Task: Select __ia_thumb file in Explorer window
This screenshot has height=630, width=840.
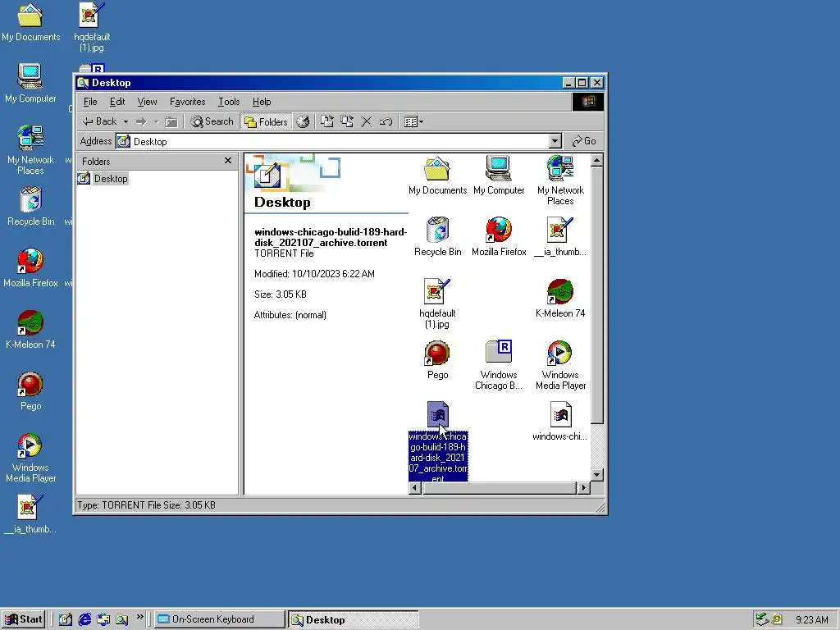Action: 560,237
